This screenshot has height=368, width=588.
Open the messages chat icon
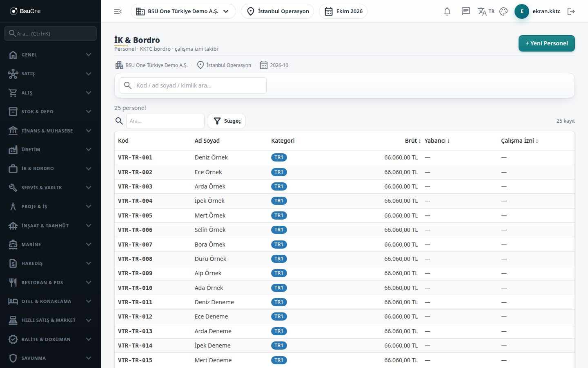466,11
